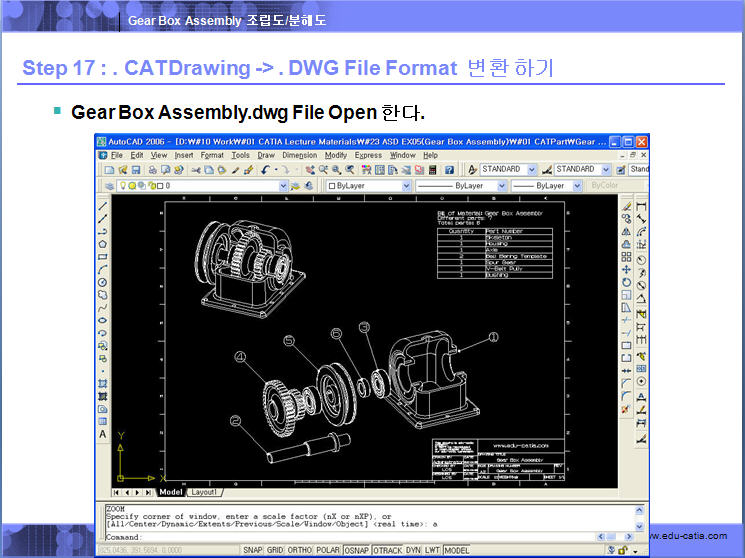Image resolution: width=745 pixels, height=558 pixels.
Task: Select the Circle draw tool
Action: [103, 282]
